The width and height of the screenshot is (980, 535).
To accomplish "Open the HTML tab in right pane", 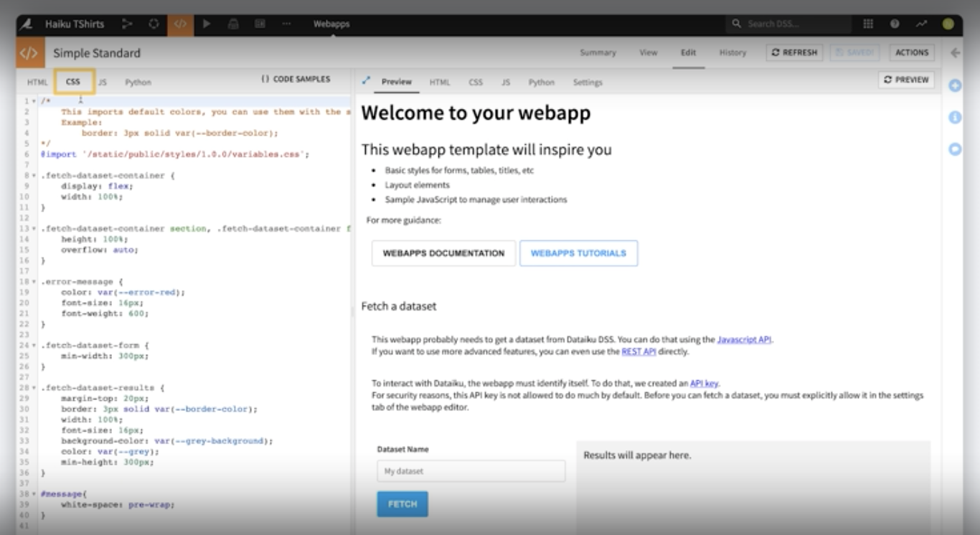I will tap(440, 82).
